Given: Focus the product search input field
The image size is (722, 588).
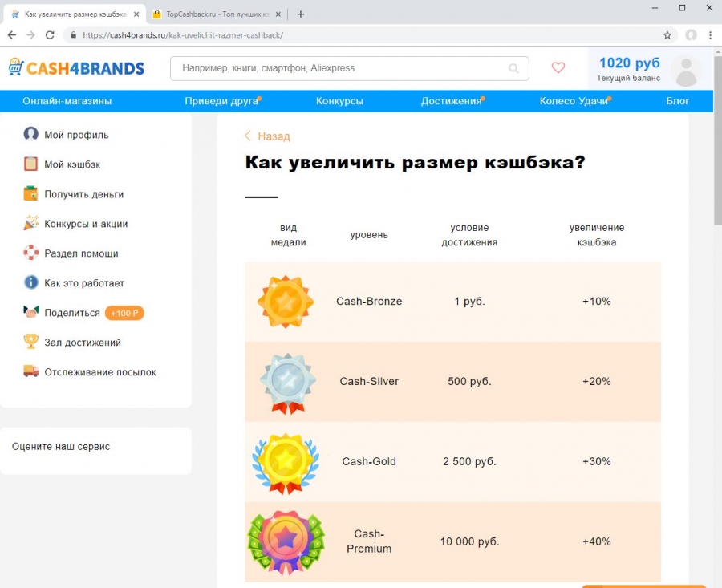Looking at the screenshot, I should 350,69.
